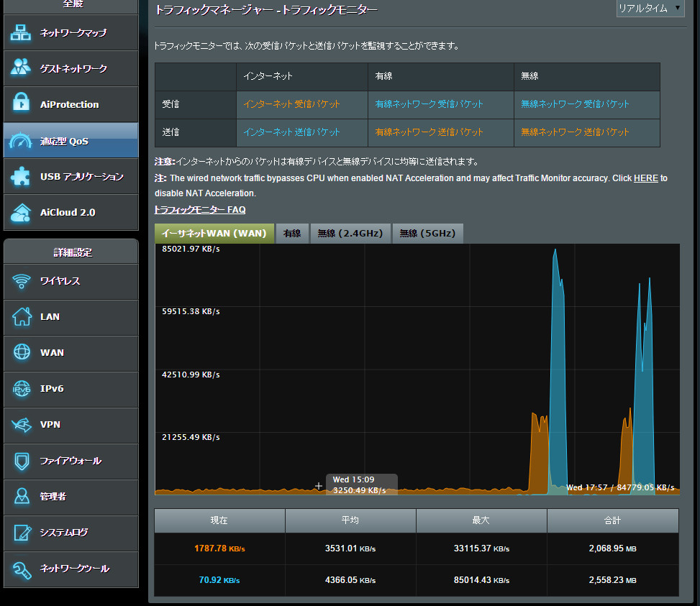The width and height of the screenshot is (700, 606).
Task: Open AiProtection lock icon
Action: pyautogui.click(x=21, y=103)
